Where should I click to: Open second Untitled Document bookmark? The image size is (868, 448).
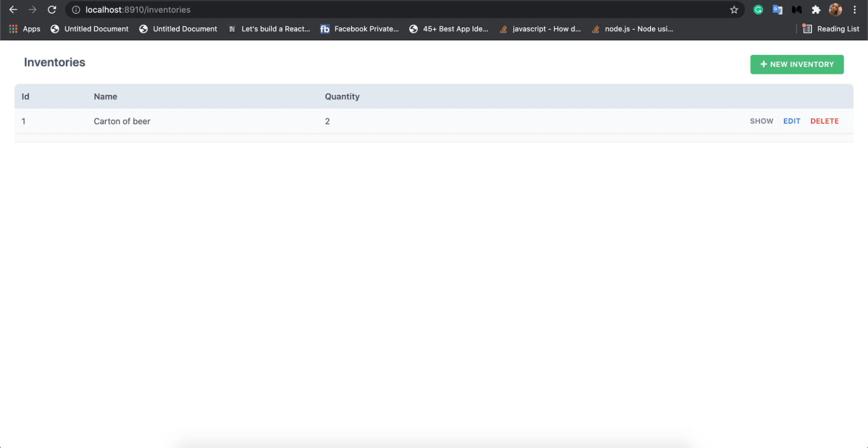pos(178,29)
